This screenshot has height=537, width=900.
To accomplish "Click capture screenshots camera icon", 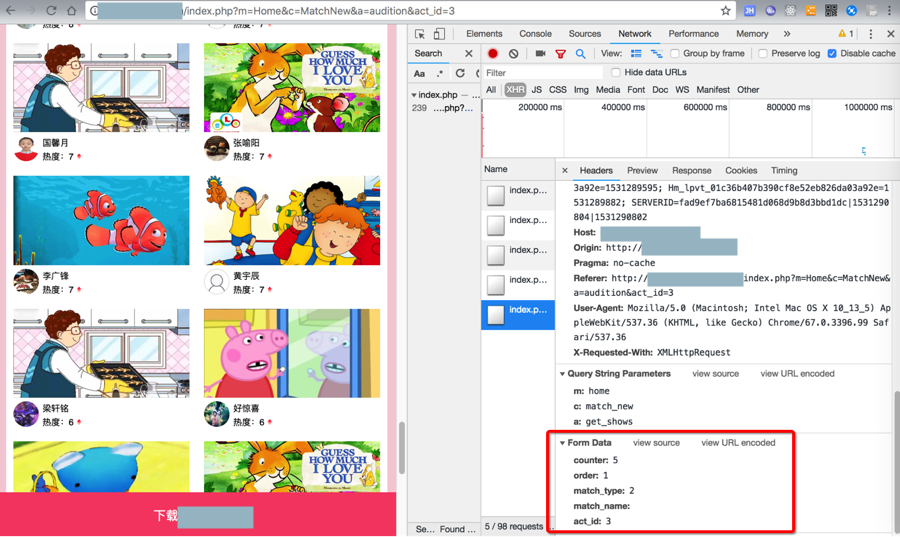I will pos(540,53).
